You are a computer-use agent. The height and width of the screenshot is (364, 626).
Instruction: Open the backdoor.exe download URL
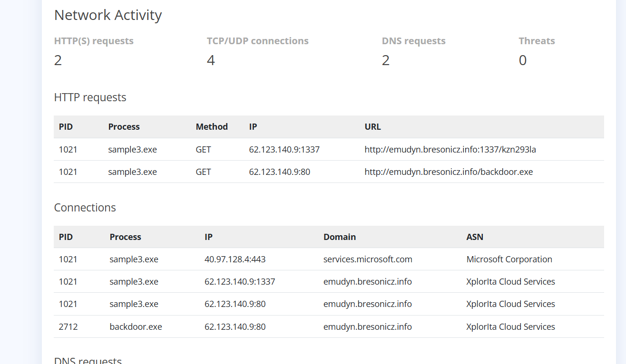449,172
